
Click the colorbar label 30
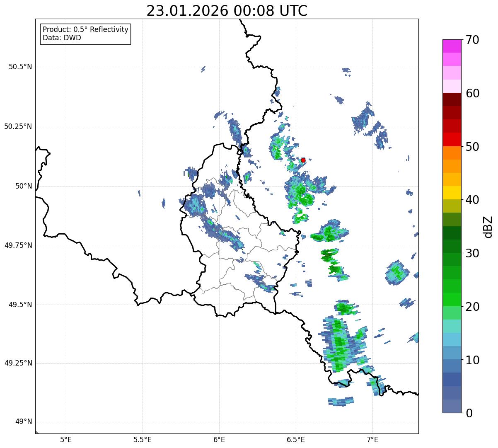pyautogui.click(x=472, y=253)
